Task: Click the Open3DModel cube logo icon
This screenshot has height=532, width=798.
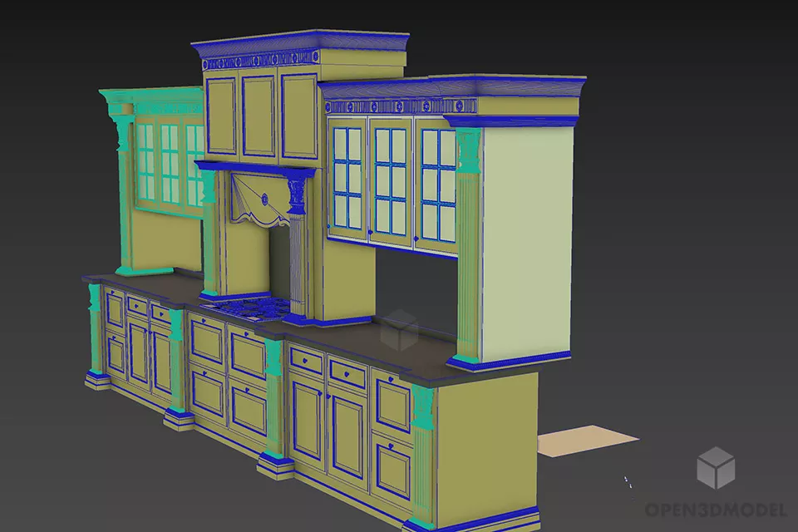Action: pyautogui.click(x=715, y=467)
